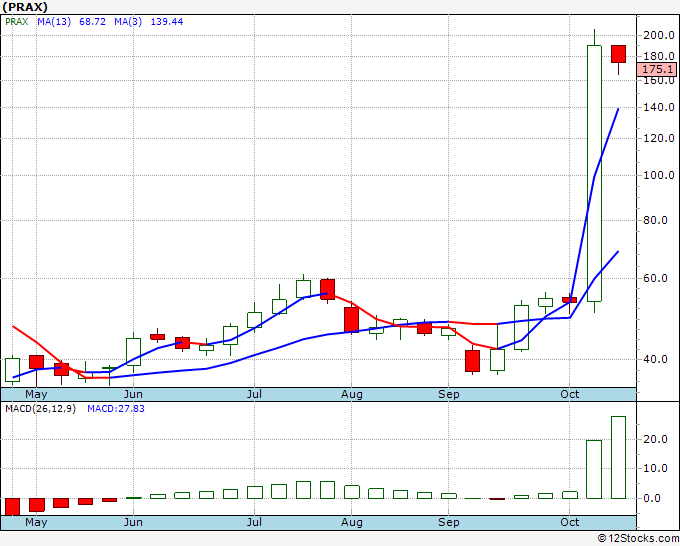Viewport: 680px width, 546px height.
Task: Click the last red candlestick near 180
Action: coord(618,54)
